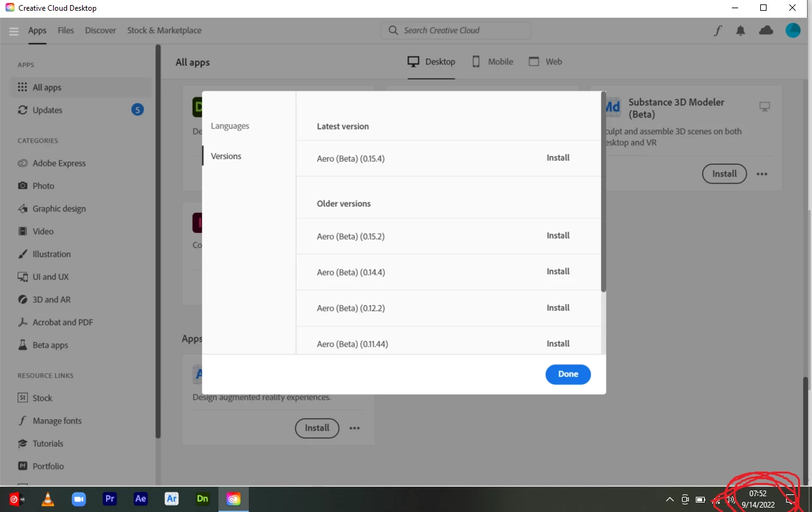Open cloud sync status icon
The width and height of the screenshot is (812, 512).
click(x=766, y=30)
